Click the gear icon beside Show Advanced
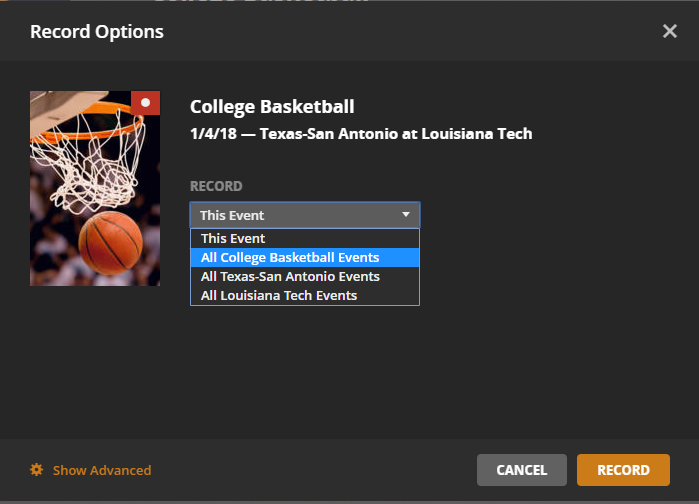 coord(37,470)
